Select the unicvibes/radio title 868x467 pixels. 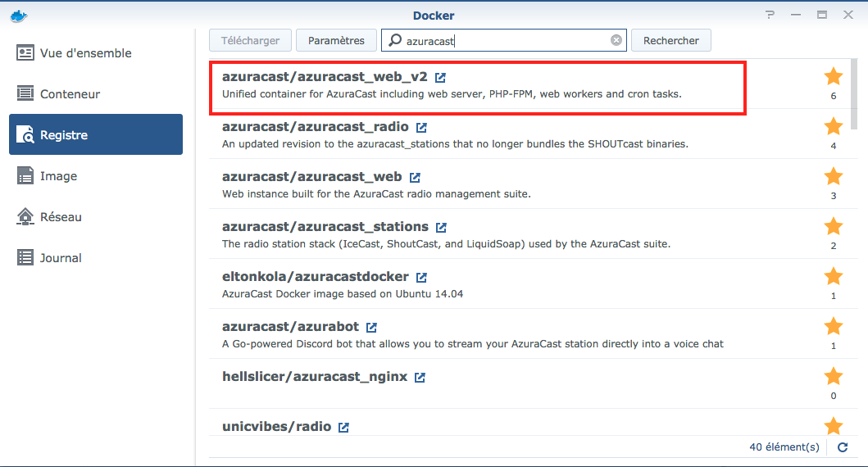[276, 427]
